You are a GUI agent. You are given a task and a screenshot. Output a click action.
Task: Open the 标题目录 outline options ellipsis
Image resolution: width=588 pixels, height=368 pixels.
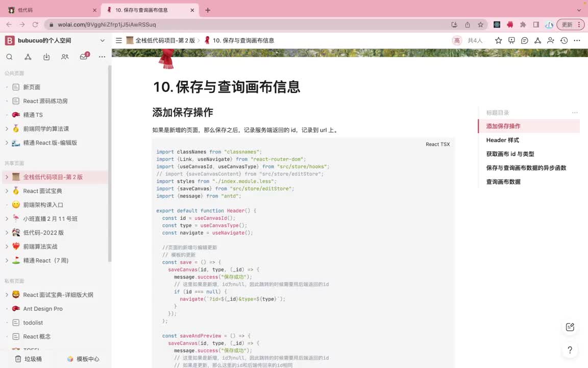(x=575, y=112)
